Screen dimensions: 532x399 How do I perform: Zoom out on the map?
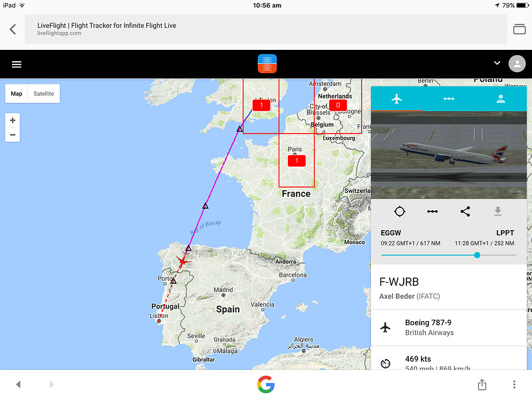coord(13,135)
